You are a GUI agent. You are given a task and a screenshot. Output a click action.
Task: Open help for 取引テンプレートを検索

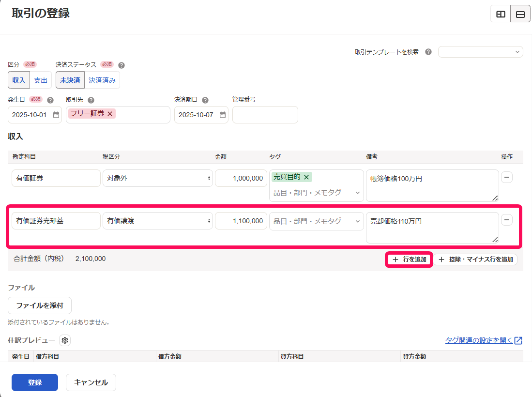(x=428, y=52)
